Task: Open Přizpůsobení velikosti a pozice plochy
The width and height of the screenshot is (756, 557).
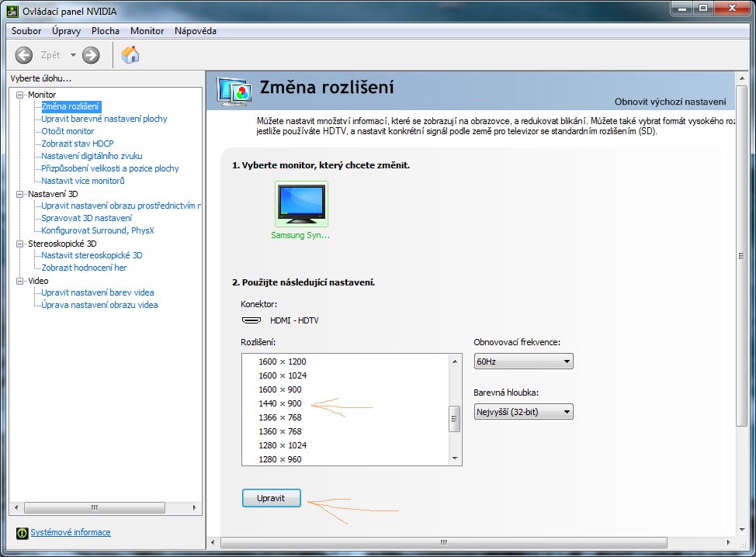Action: tap(110, 168)
